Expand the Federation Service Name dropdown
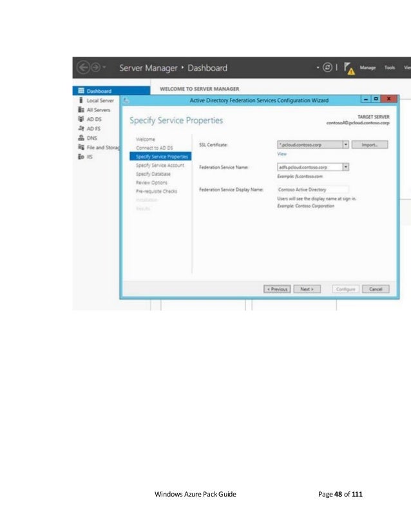This screenshot has height=532, width=411. [x=345, y=167]
